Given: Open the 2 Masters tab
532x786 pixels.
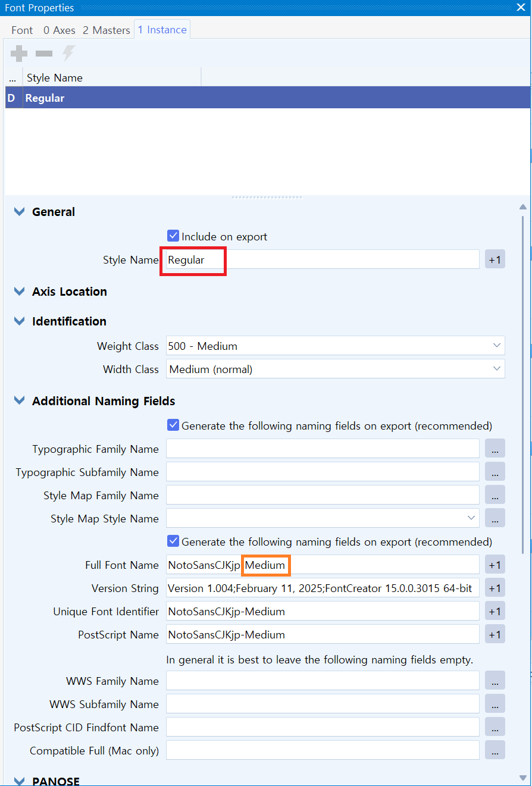Looking at the screenshot, I should pos(106,30).
